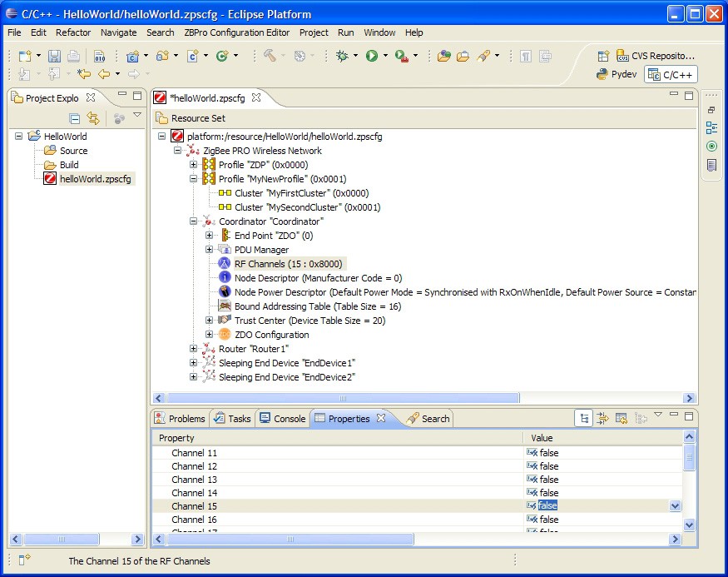This screenshot has width=728, height=577.
Task: Toggle the Channel 11 false value
Action: point(548,453)
